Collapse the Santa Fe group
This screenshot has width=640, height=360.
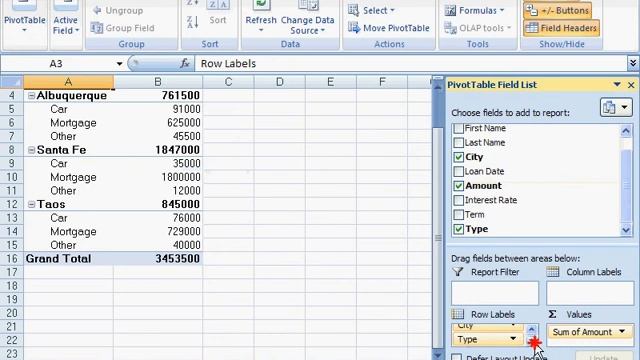pyautogui.click(x=31, y=150)
